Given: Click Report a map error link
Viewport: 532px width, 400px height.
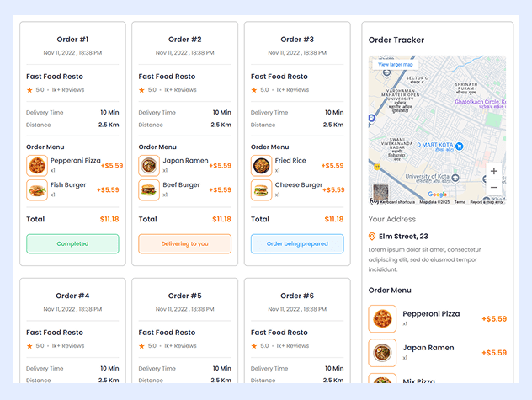Looking at the screenshot, I should (487, 202).
